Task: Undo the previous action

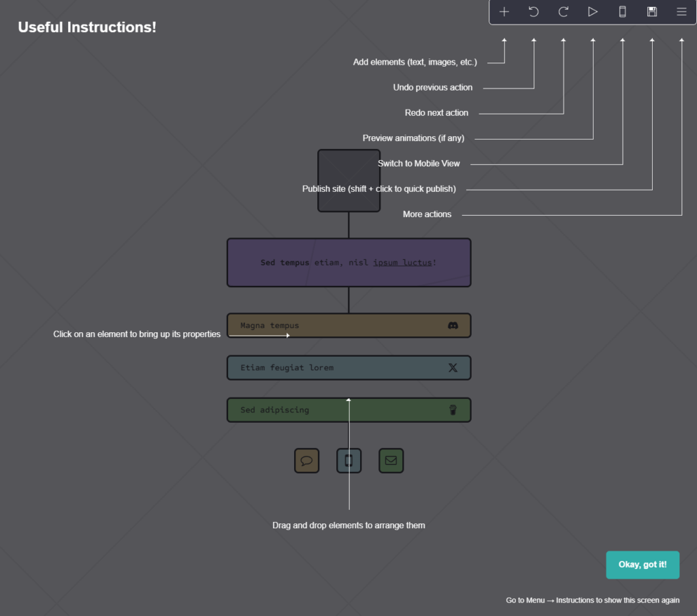Action: click(x=534, y=12)
